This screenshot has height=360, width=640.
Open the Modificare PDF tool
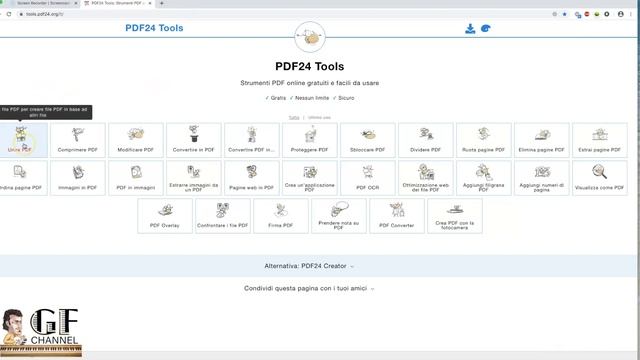[136, 140]
